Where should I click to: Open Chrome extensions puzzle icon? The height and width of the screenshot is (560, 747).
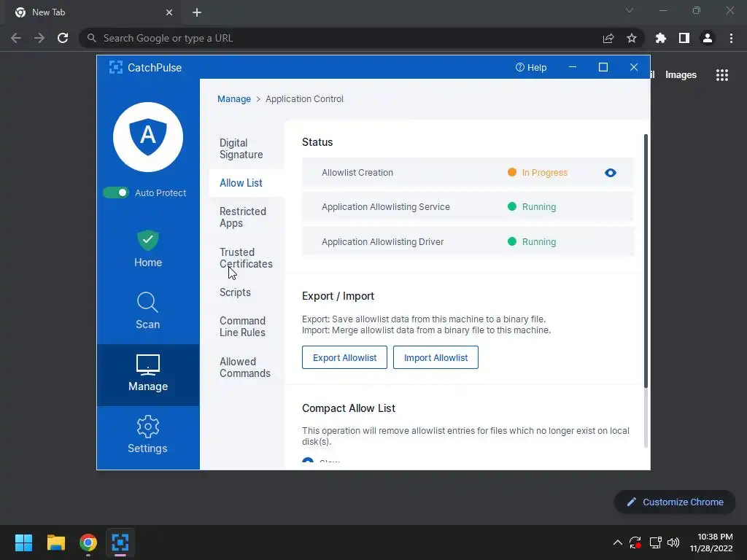point(661,38)
